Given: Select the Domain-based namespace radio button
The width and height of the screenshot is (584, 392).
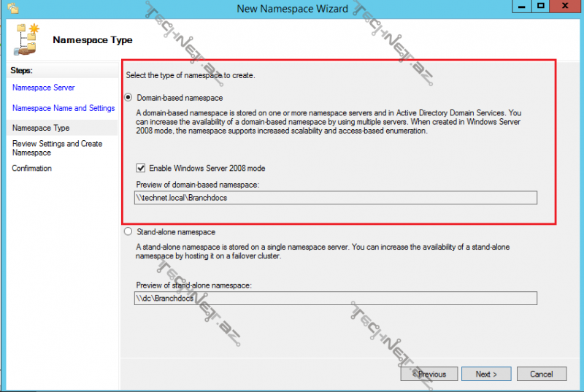Looking at the screenshot, I should tap(129, 98).
